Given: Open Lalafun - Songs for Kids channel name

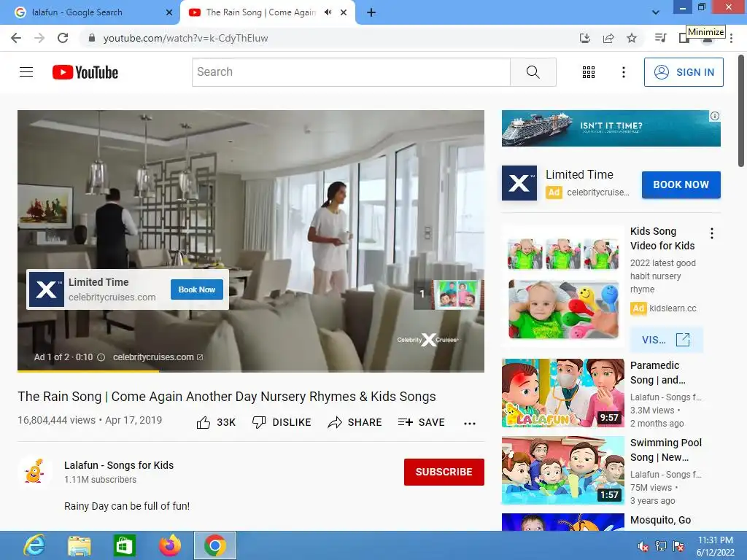Looking at the screenshot, I should pyautogui.click(x=119, y=465).
